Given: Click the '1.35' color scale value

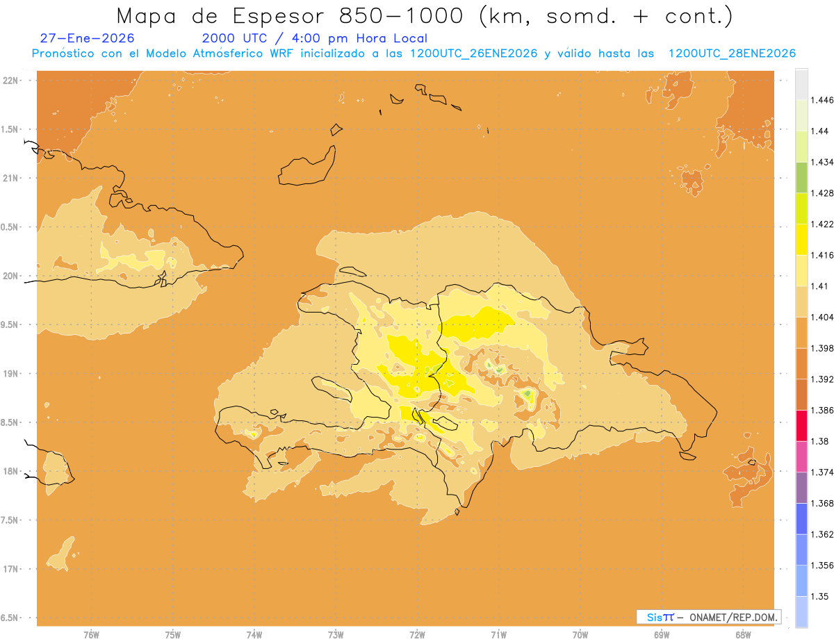Looking at the screenshot, I should [821, 596].
